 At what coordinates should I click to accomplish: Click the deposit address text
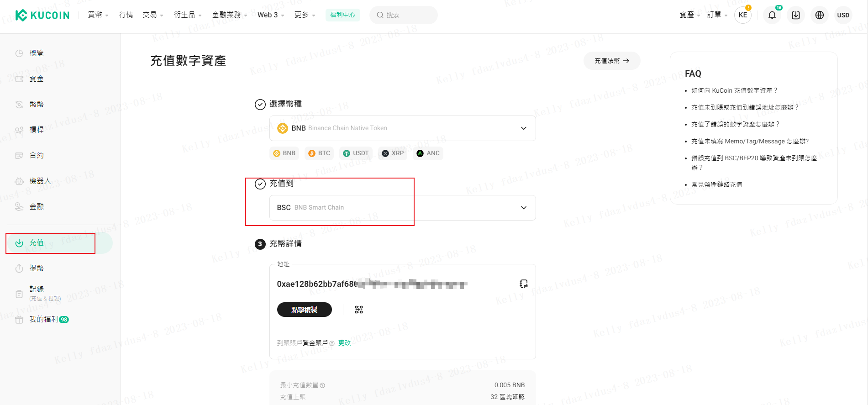point(372,284)
